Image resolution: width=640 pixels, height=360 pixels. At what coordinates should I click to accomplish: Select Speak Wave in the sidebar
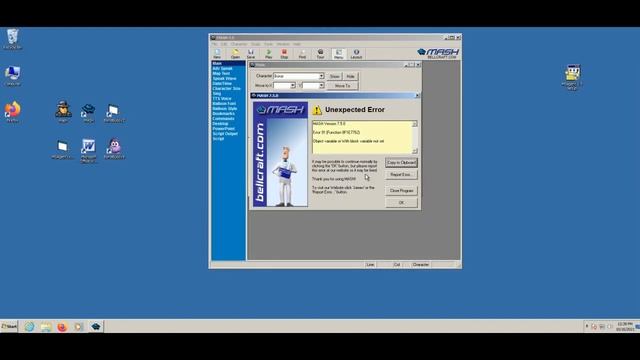click(228, 78)
